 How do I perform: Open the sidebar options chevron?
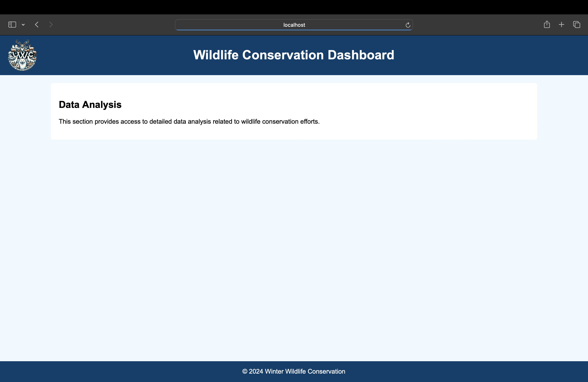pos(23,24)
